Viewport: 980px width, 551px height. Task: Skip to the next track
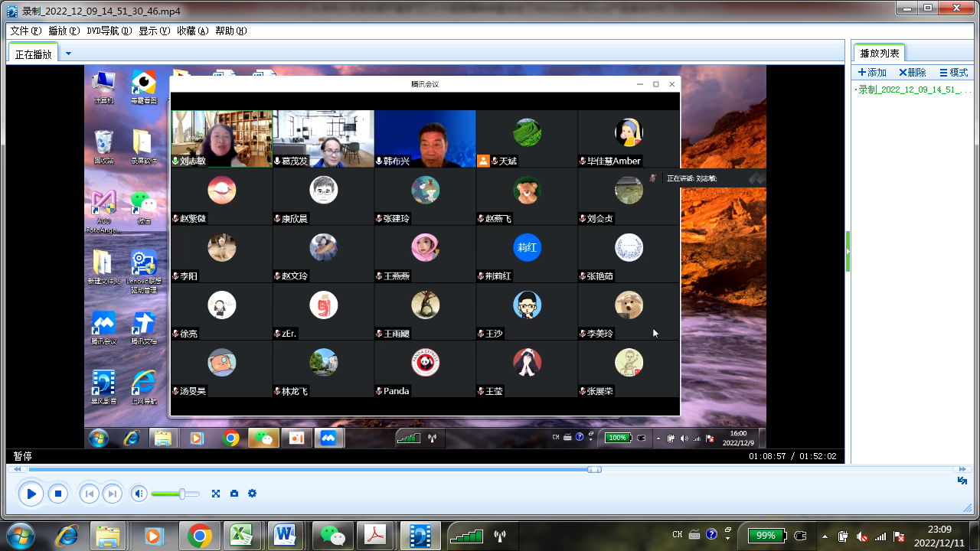click(112, 494)
